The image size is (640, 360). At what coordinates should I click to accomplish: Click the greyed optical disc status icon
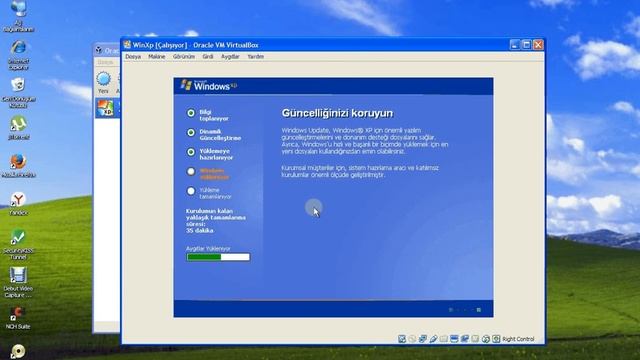pyautogui.click(x=412, y=339)
